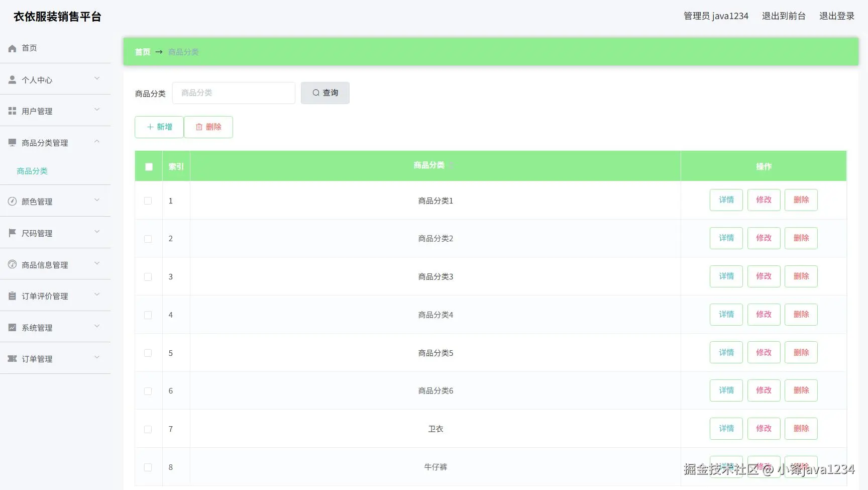
Task: Click 修改 for row 商品分类5
Action: (764, 353)
